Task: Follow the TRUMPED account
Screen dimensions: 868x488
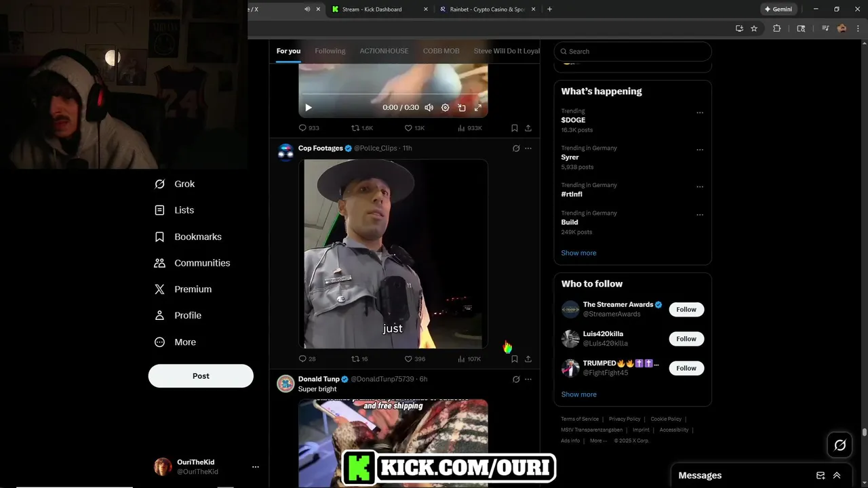Action: pyautogui.click(x=686, y=368)
